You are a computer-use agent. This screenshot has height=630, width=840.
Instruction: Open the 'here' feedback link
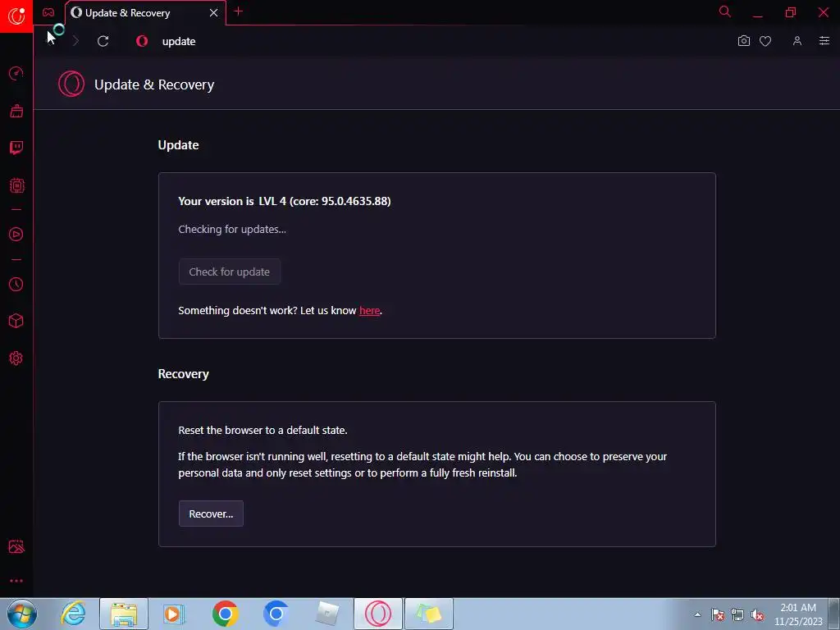pos(369,311)
